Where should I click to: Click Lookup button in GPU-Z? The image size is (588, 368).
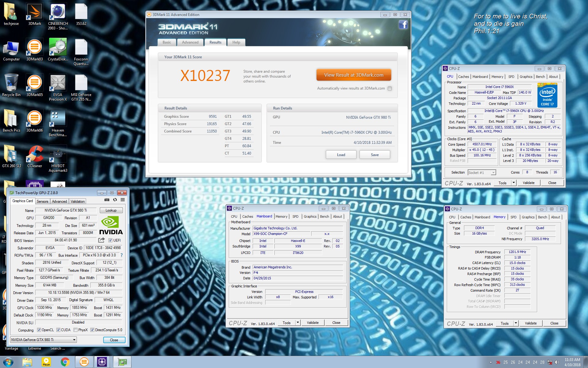[x=111, y=210]
